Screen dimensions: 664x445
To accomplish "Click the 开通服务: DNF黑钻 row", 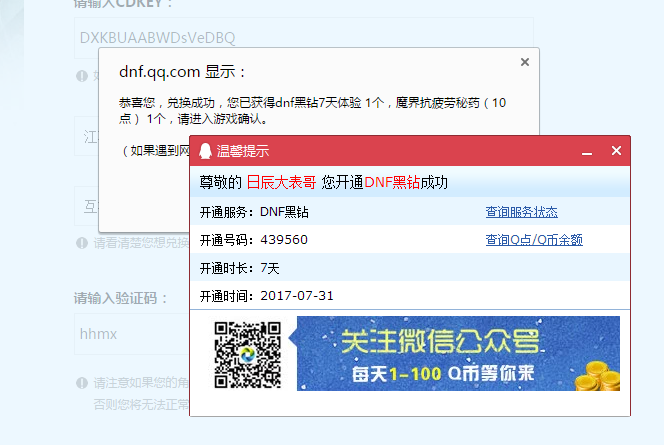I will pyautogui.click(x=409, y=212).
